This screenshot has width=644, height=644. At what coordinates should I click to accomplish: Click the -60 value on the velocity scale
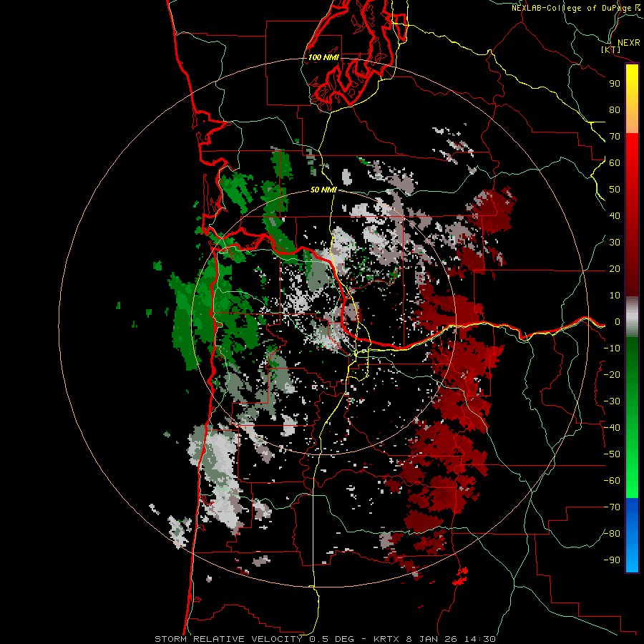pyautogui.click(x=612, y=481)
